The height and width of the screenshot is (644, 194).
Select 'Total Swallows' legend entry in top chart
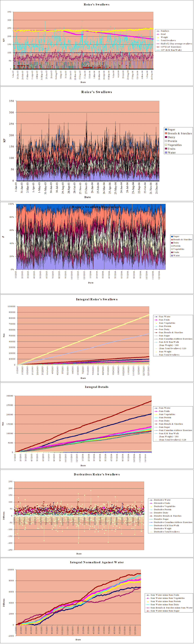(168, 41)
